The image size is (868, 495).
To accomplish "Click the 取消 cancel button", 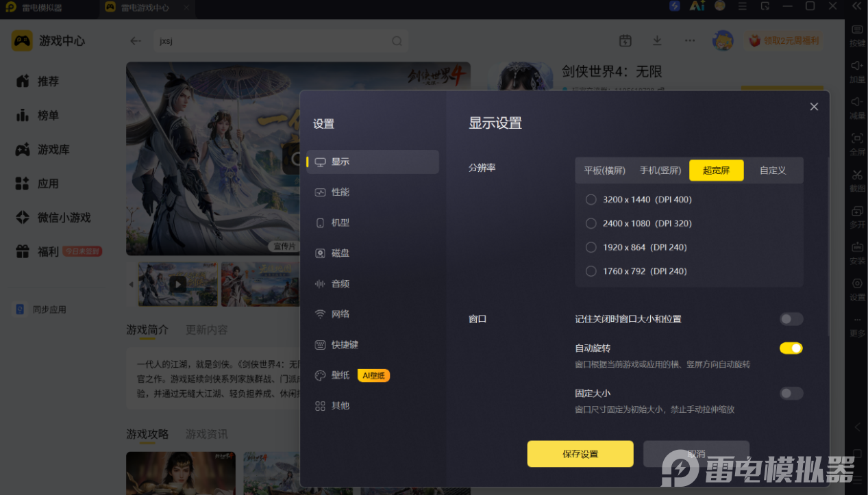I will [696, 454].
